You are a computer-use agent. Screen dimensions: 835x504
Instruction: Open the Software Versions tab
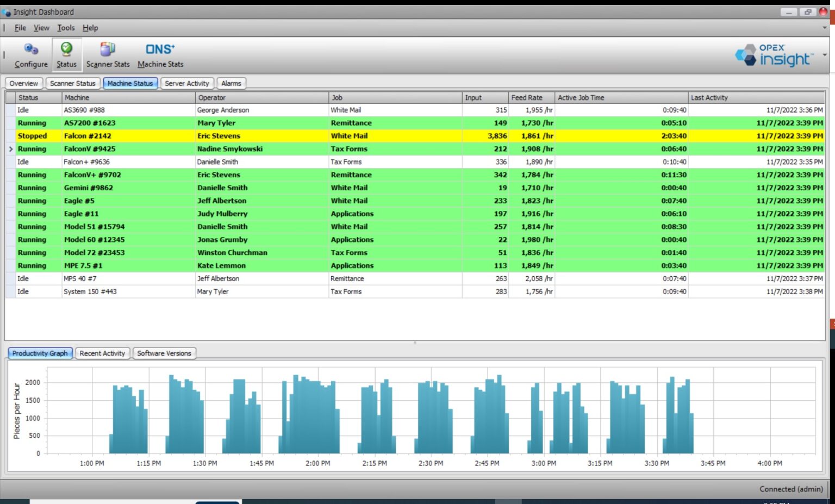pyautogui.click(x=164, y=353)
